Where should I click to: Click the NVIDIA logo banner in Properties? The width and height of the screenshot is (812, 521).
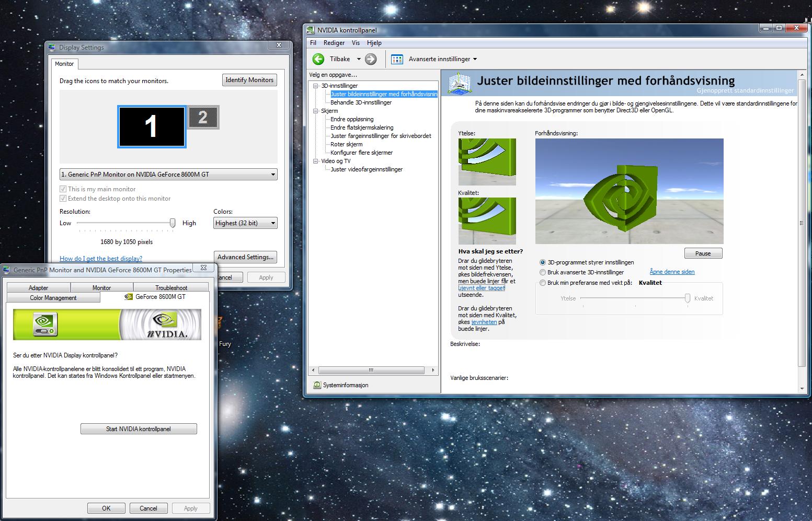[x=107, y=325]
